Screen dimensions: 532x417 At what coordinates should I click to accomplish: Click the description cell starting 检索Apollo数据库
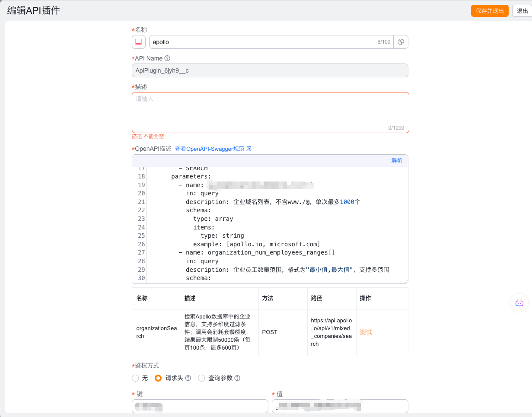tap(220, 332)
